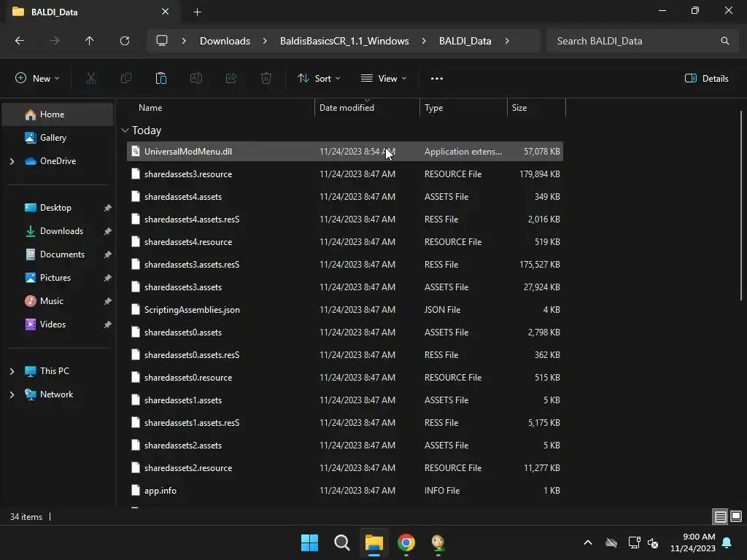
Task: Expand the chevron after Downloads in the address bar
Action: [x=265, y=41]
